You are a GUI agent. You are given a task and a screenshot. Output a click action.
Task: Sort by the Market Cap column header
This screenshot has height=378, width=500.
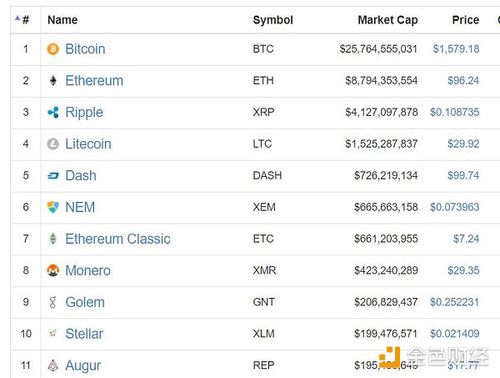pos(388,20)
